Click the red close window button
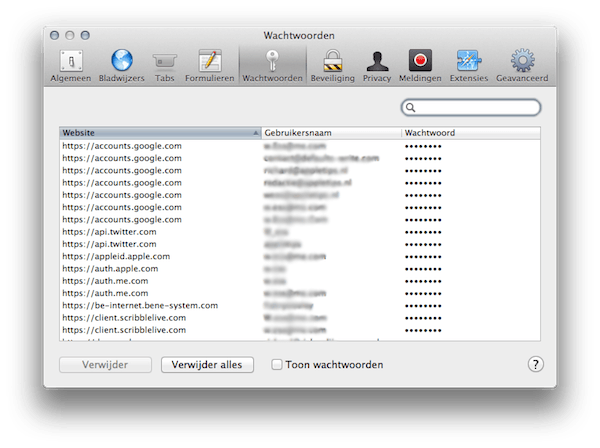600x448 pixels. (54, 36)
